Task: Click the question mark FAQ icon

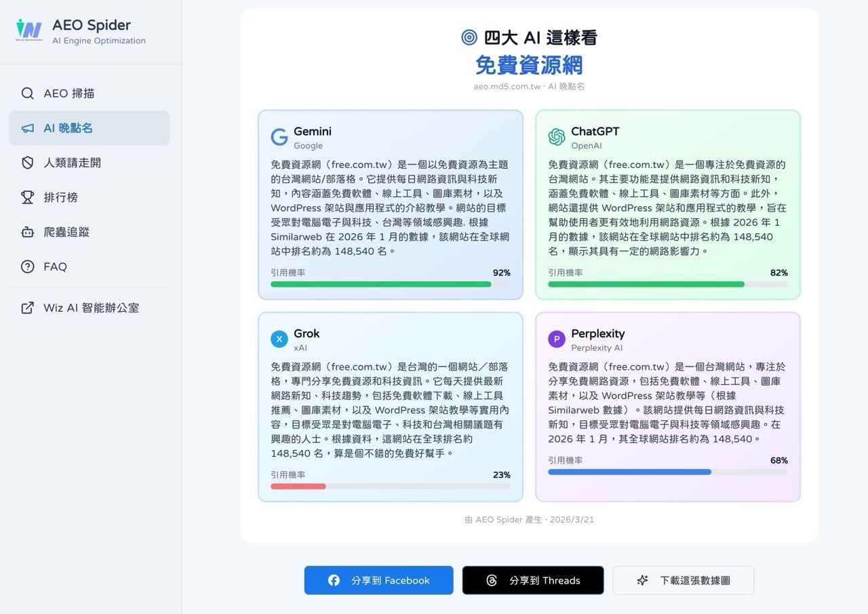Action: 28,266
